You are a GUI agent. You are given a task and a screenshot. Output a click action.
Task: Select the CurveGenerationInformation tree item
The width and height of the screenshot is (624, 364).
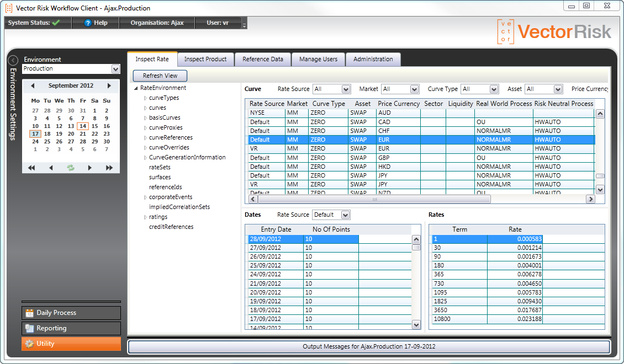187,157
